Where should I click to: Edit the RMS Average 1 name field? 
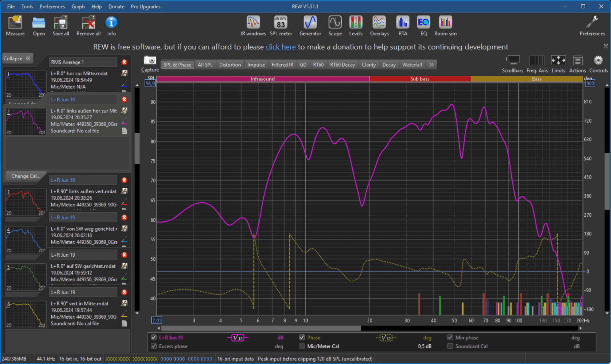[x=83, y=62]
